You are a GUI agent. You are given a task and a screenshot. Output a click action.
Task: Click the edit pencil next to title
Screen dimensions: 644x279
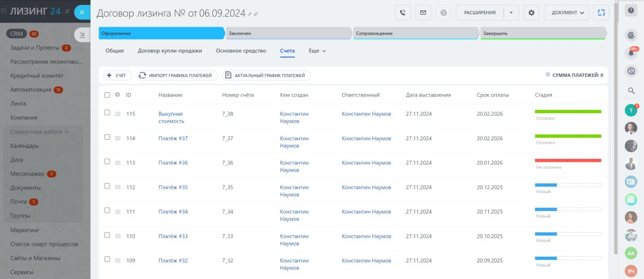[250, 15]
